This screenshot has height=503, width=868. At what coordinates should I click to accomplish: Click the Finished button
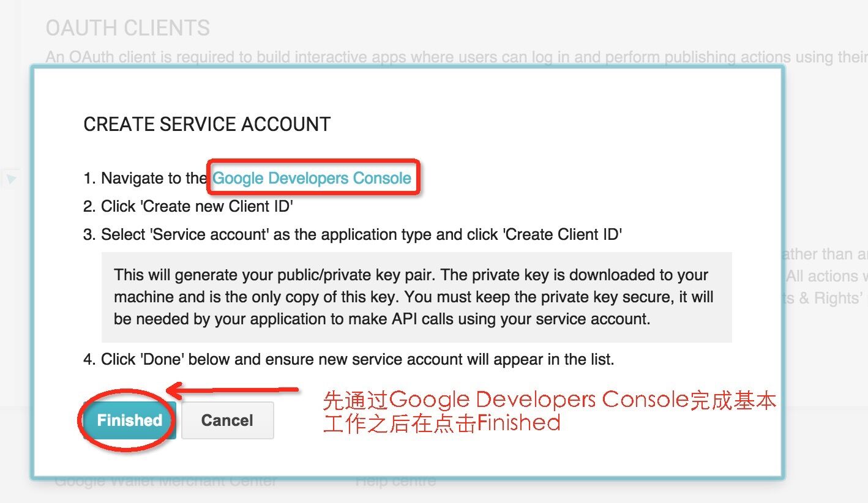(x=130, y=420)
